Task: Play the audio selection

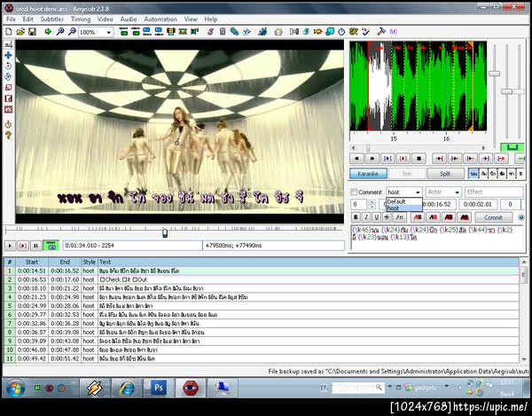Action: tap(387, 158)
